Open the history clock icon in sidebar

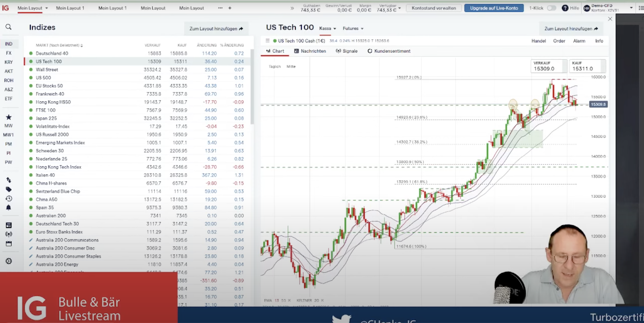pos(9,198)
